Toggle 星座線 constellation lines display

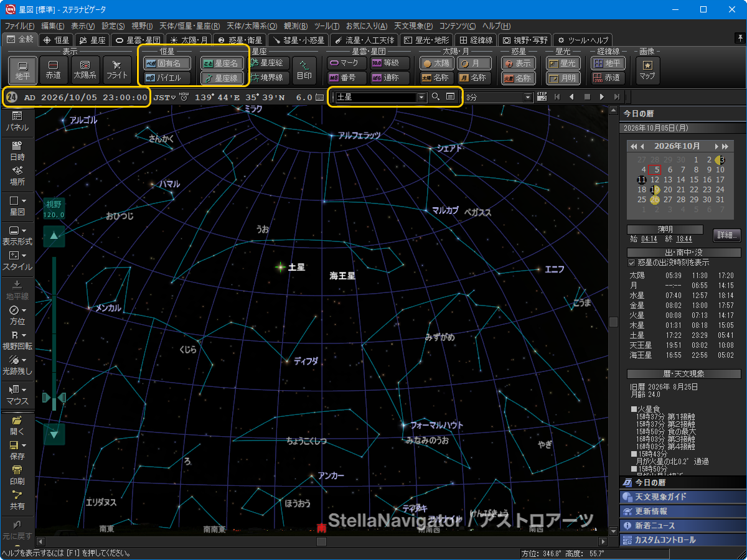click(x=222, y=78)
